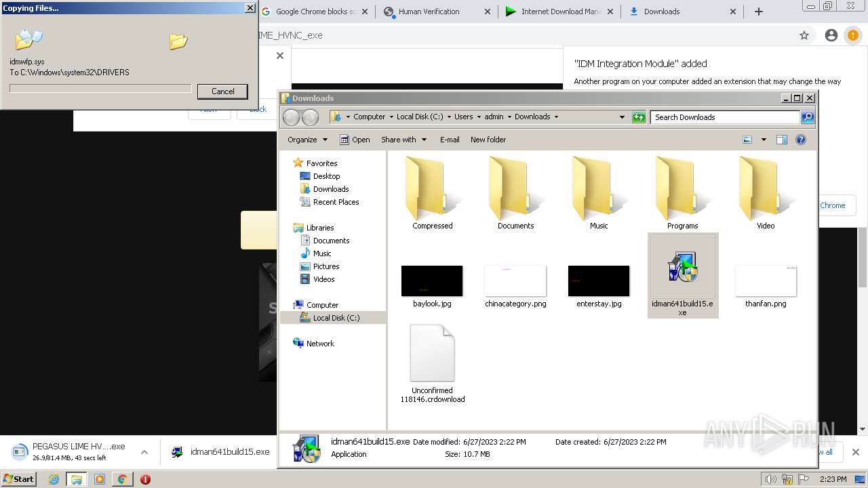The width and height of the screenshot is (868, 488).
Task: Click the search magnifier button
Action: click(807, 117)
